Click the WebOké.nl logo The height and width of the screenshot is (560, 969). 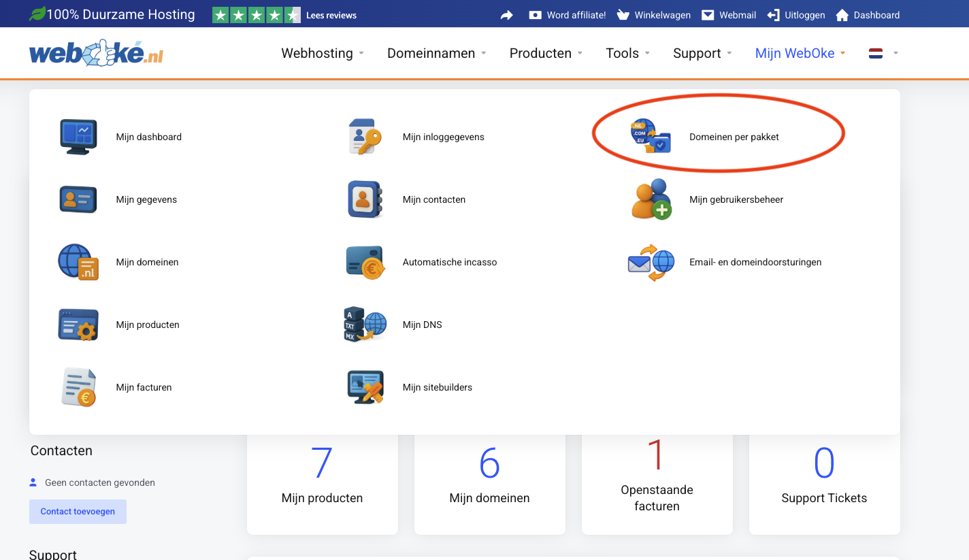click(96, 53)
